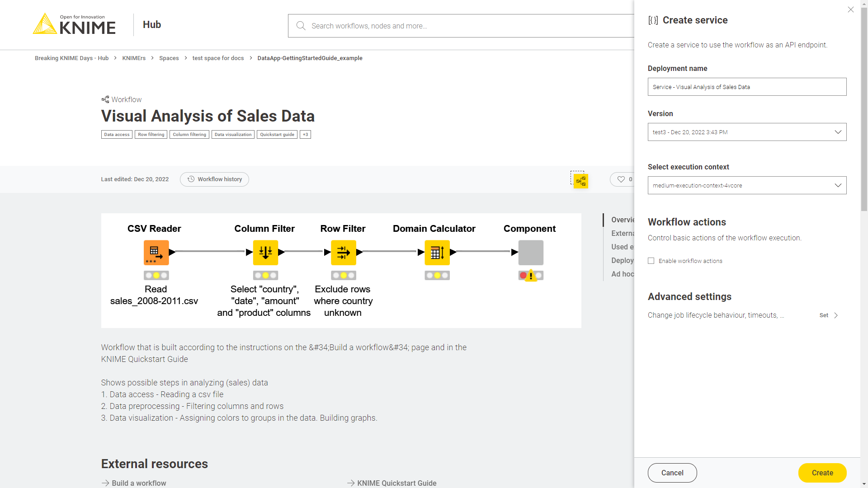Viewport: 868px width, 488px height.
Task: Click Last edited: Dec 20, 2022 text
Action: (x=135, y=179)
